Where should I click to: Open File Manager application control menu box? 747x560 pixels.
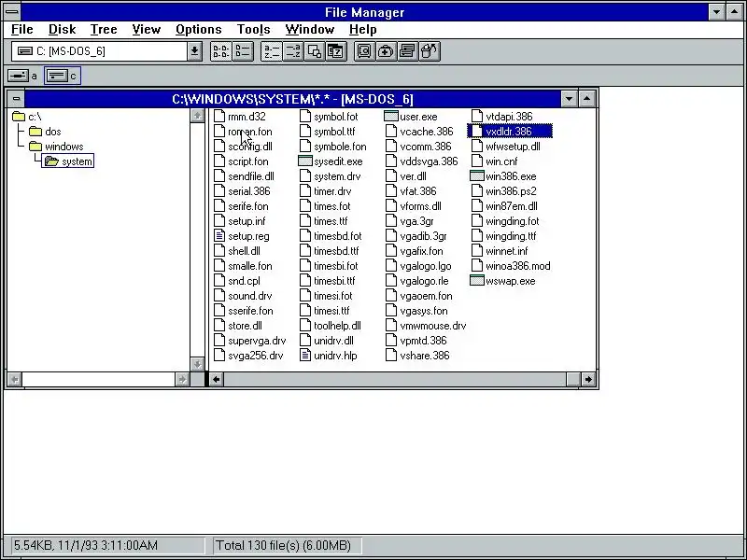(x=12, y=11)
